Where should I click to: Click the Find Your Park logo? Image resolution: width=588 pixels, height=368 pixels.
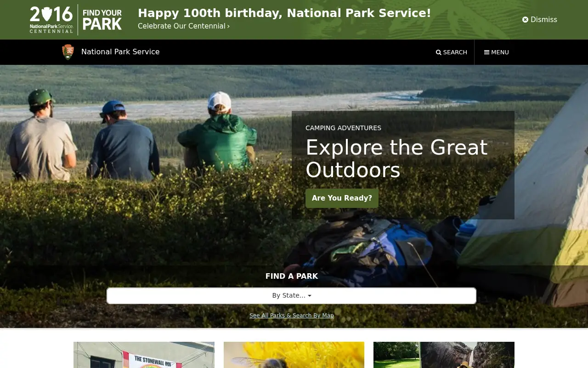[x=102, y=20]
